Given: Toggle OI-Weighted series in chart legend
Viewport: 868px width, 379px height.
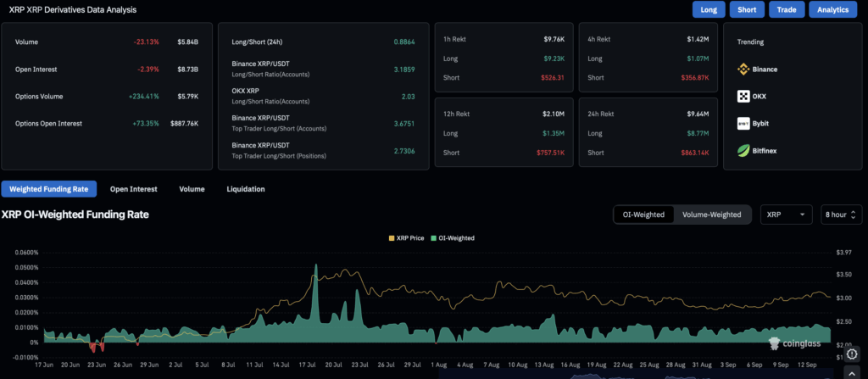Looking at the screenshot, I should click(453, 237).
